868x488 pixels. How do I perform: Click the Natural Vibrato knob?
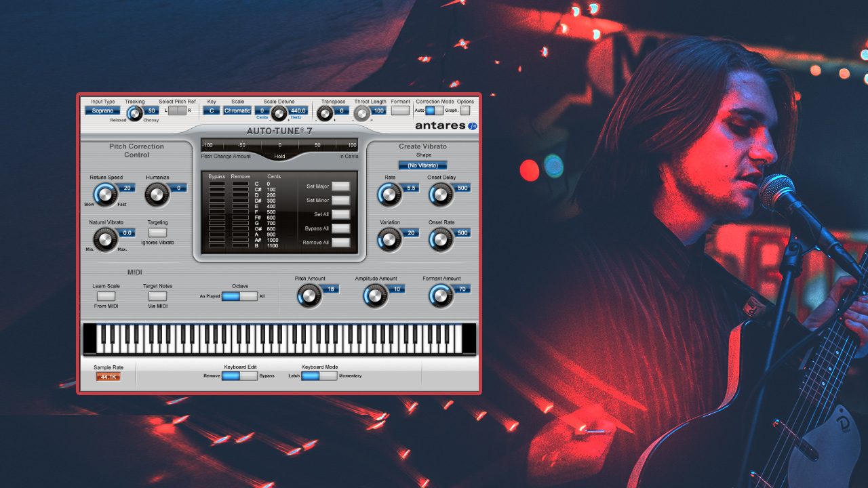coord(105,239)
